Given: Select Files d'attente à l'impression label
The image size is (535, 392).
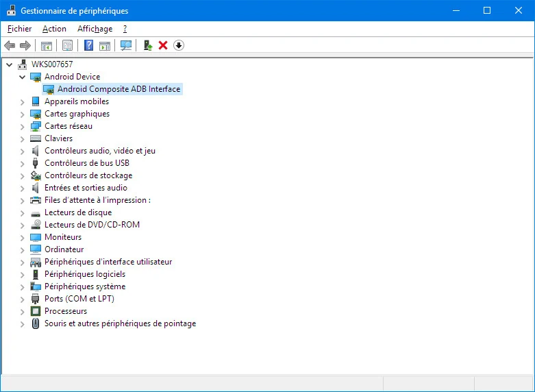Looking at the screenshot, I should click(97, 200).
